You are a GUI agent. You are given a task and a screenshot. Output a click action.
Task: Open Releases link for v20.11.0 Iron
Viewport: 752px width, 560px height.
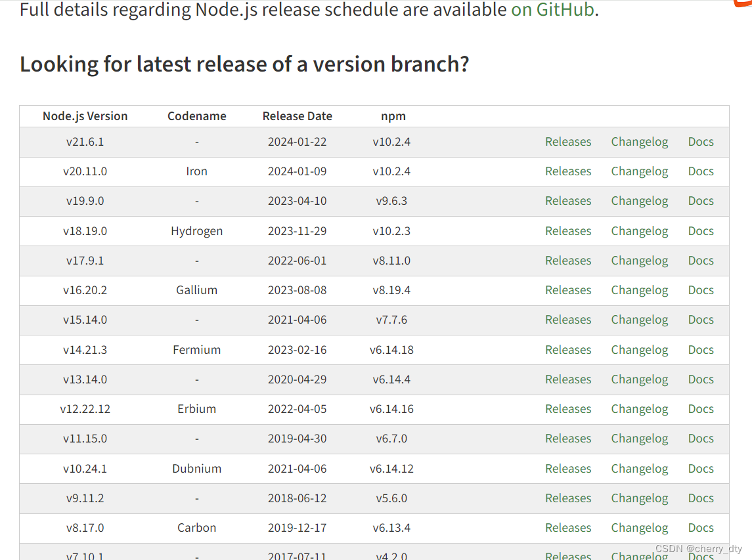[x=568, y=171]
